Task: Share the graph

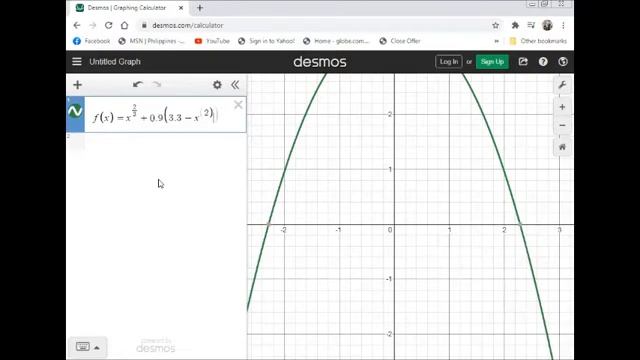Action: coord(523,62)
